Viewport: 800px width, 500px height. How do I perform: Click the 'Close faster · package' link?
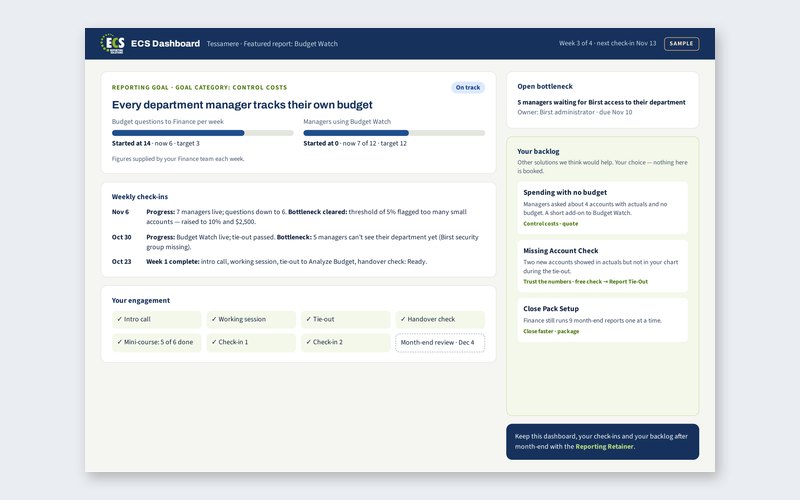tap(551, 331)
